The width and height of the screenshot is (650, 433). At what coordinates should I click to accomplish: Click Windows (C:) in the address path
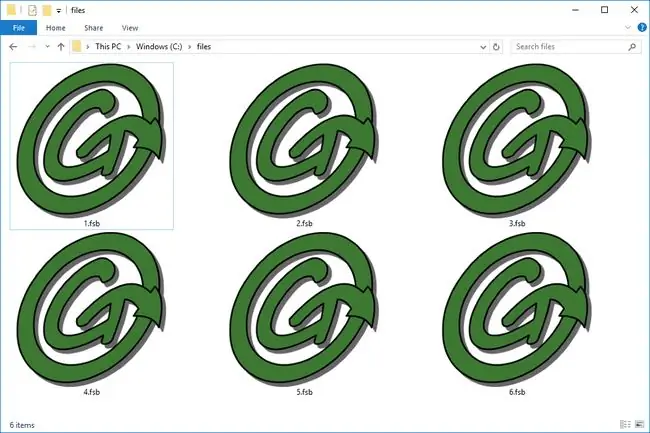click(x=159, y=47)
